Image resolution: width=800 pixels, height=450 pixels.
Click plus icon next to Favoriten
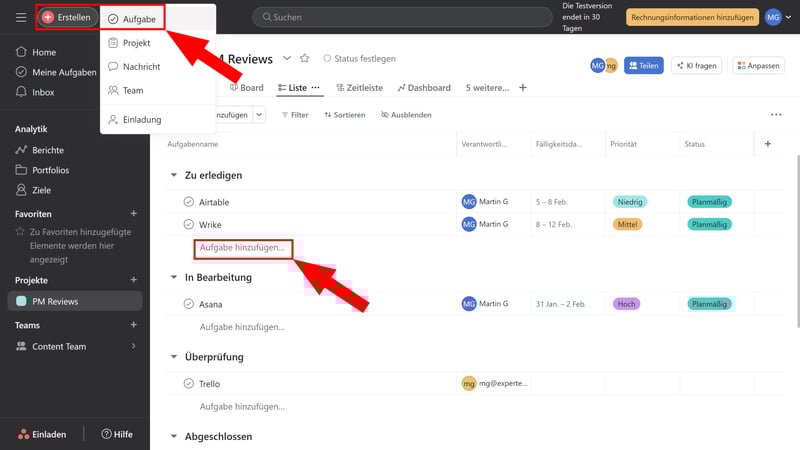[134, 214]
